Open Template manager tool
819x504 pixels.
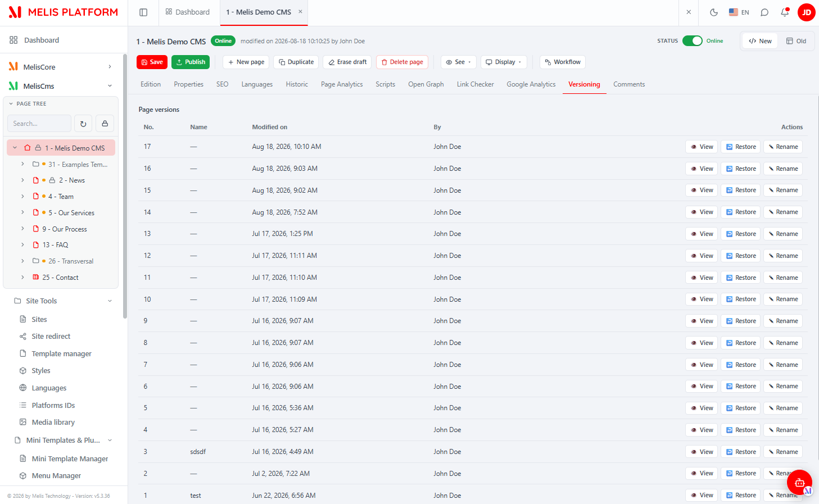61,353
